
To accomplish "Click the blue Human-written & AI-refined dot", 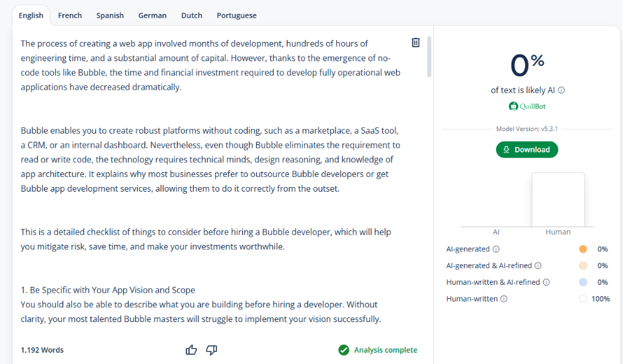I will click(x=583, y=282).
